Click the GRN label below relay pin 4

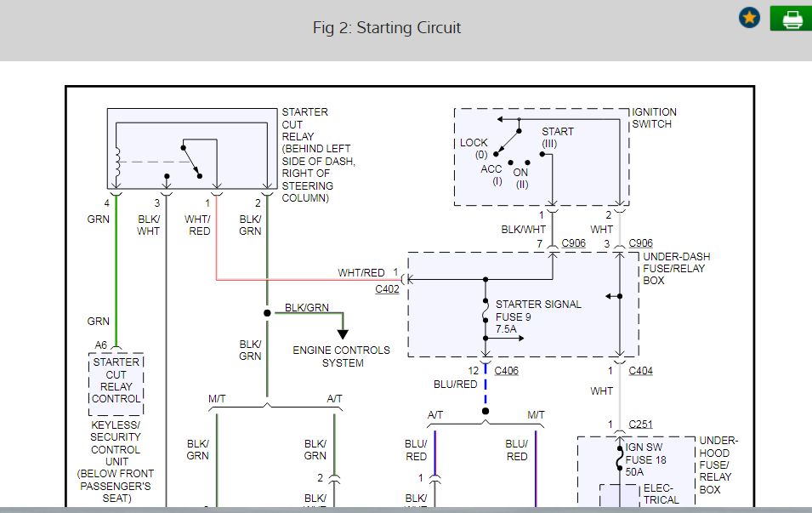pyautogui.click(x=99, y=219)
